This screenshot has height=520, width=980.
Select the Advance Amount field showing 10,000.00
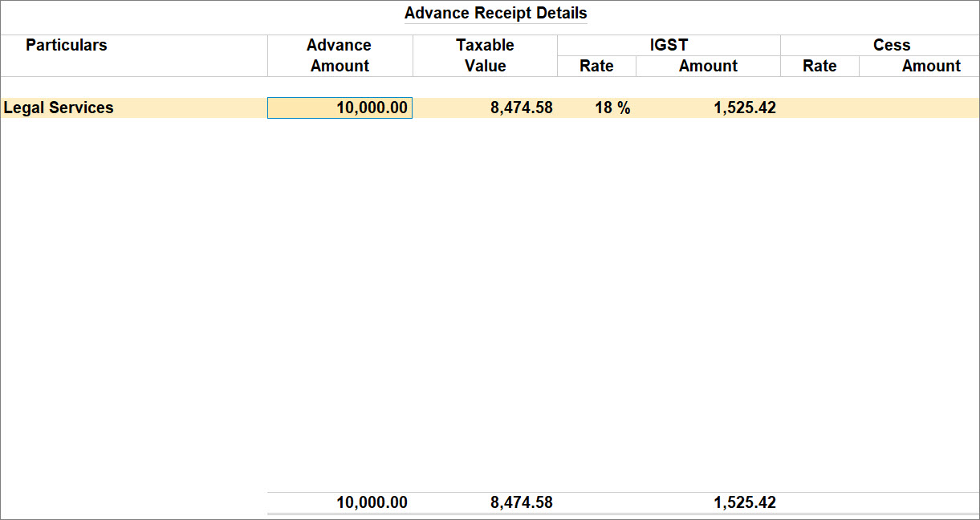(x=340, y=108)
